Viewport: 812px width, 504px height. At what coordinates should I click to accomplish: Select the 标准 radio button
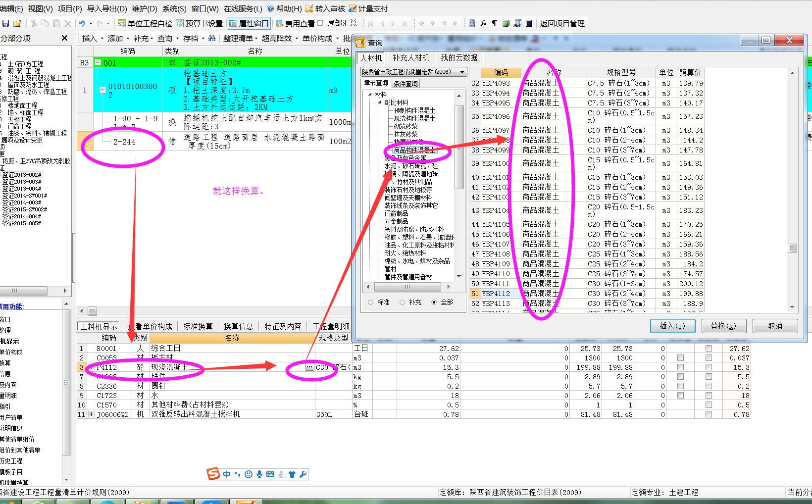[370, 302]
